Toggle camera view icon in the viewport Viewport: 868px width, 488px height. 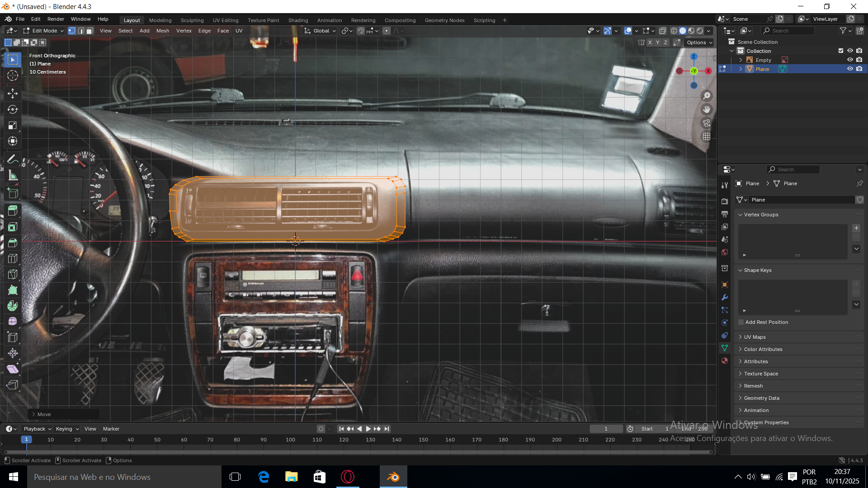point(707,123)
